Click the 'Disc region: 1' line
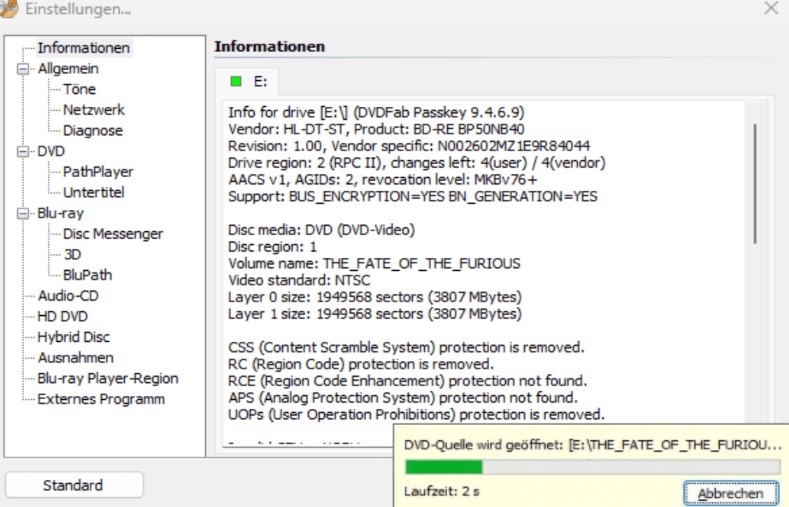This screenshot has height=507, width=789. [272, 247]
